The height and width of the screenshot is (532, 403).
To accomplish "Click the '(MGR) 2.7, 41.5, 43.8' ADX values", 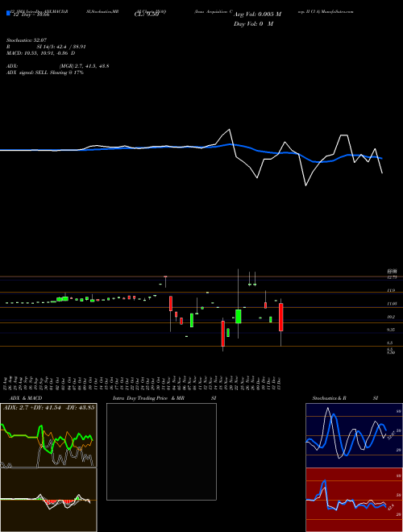I will [x=84, y=66].
